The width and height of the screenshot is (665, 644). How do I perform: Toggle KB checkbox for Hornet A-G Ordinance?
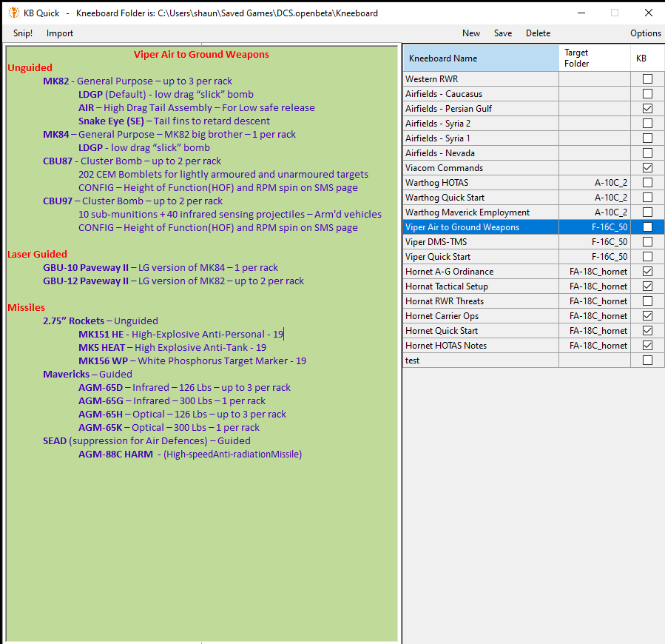coord(647,272)
